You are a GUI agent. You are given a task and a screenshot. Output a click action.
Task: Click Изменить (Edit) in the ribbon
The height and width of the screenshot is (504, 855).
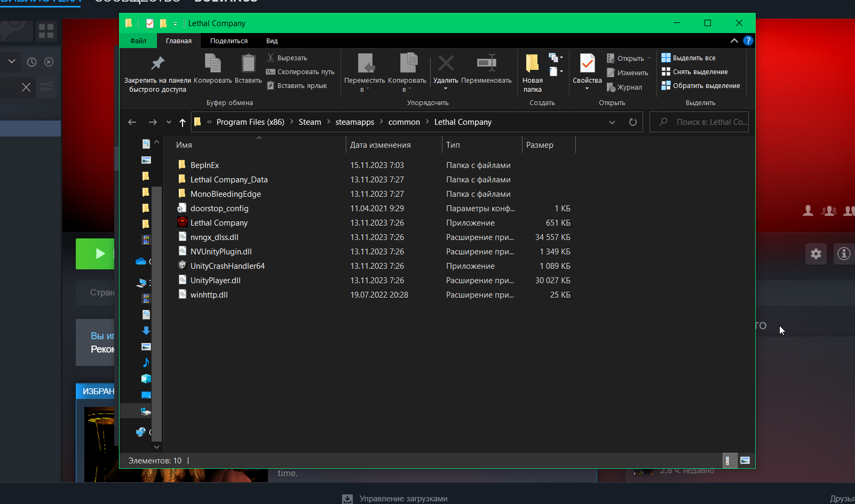628,73
